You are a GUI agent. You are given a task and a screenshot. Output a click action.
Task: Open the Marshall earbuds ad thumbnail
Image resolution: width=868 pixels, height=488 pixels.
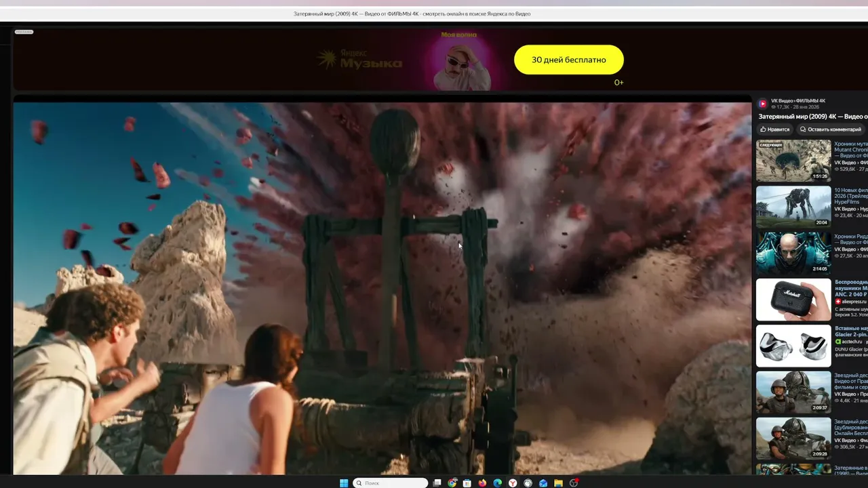point(793,300)
